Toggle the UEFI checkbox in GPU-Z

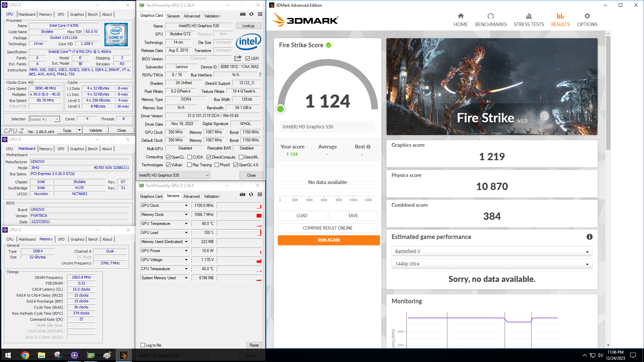pos(248,58)
